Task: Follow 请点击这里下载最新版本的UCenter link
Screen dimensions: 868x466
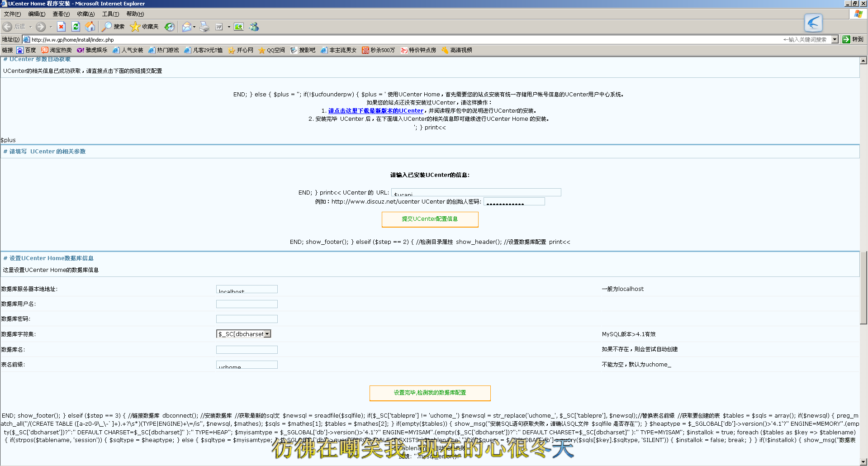Action: point(376,111)
